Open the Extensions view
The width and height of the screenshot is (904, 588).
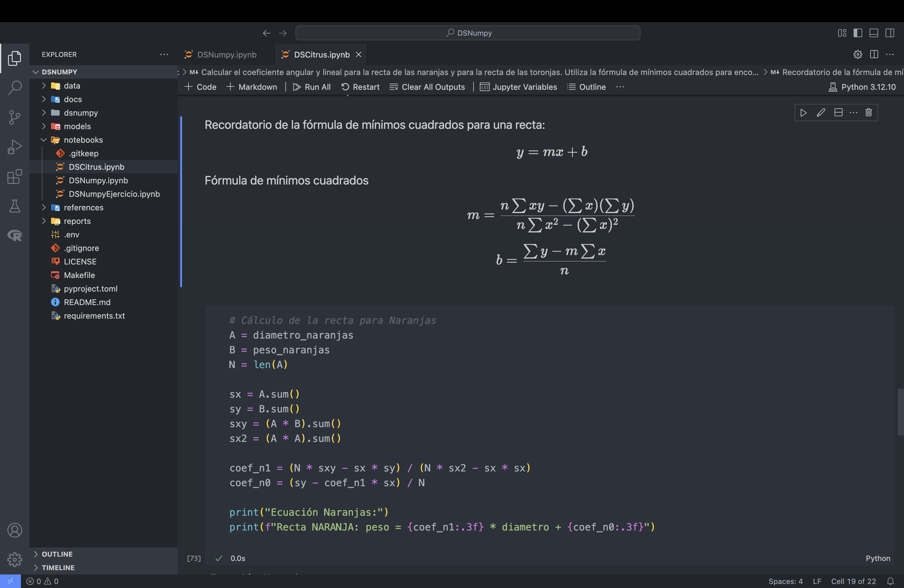(14, 177)
